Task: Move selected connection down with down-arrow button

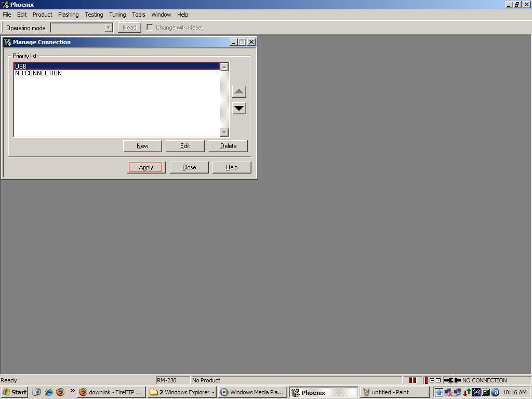Action: point(239,109)
